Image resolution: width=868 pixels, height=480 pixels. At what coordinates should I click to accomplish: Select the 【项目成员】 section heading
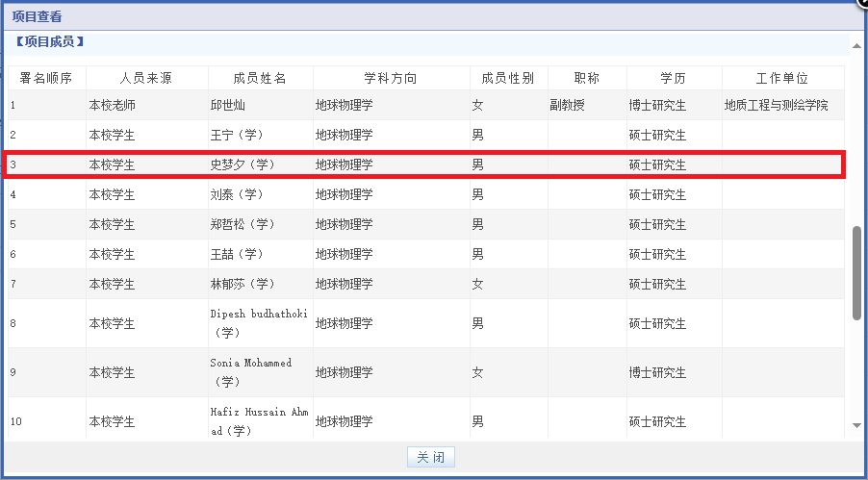pos(50,41)
